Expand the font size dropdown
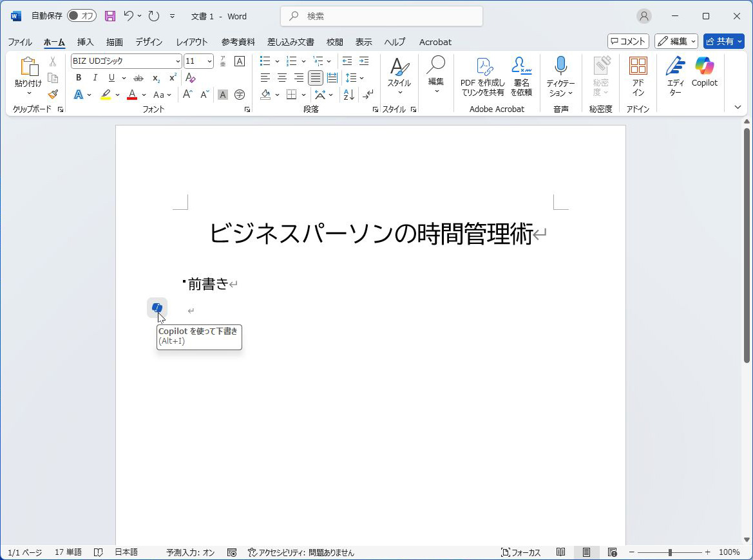This screenshot has height=560, width=753. [209, 61]
